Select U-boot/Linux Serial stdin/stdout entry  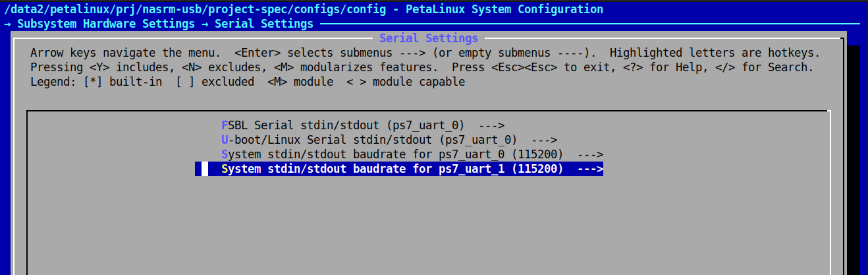click(x=389, y=140)
